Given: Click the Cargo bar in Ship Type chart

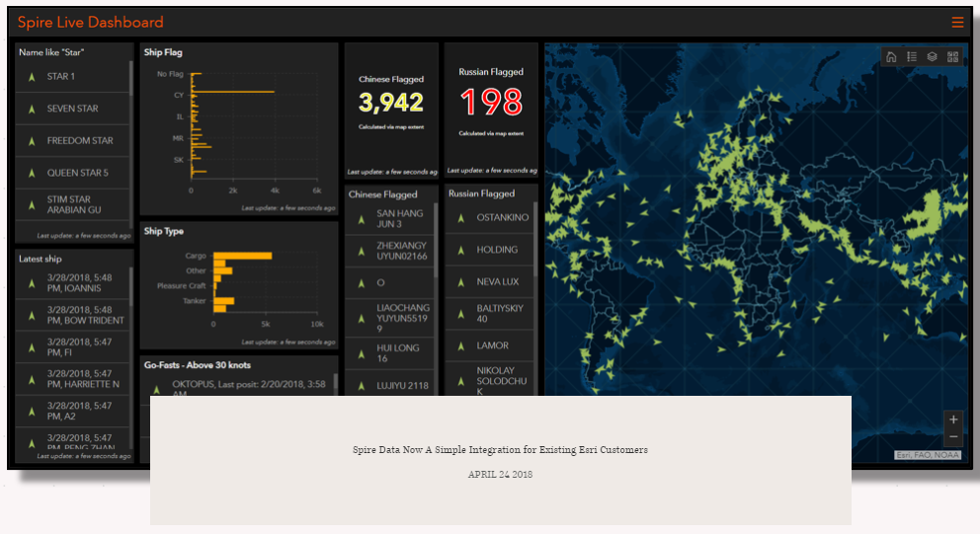Looking at the screenshot, I should 242,256.
